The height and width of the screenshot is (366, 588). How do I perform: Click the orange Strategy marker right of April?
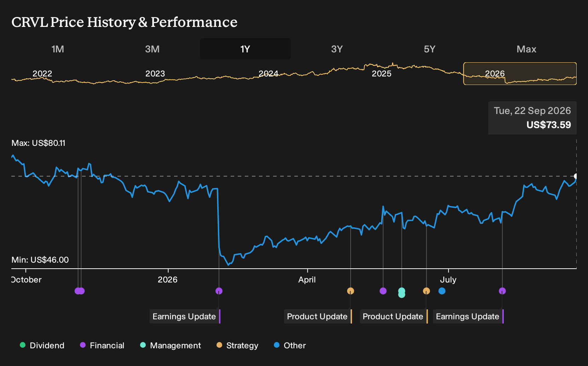click(x=351, y=291)
